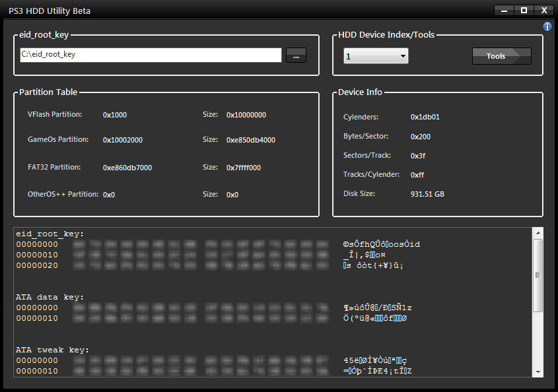Viewport: 558px width, 392px height.
Task: Click the blue info icon
Action: 547,26
